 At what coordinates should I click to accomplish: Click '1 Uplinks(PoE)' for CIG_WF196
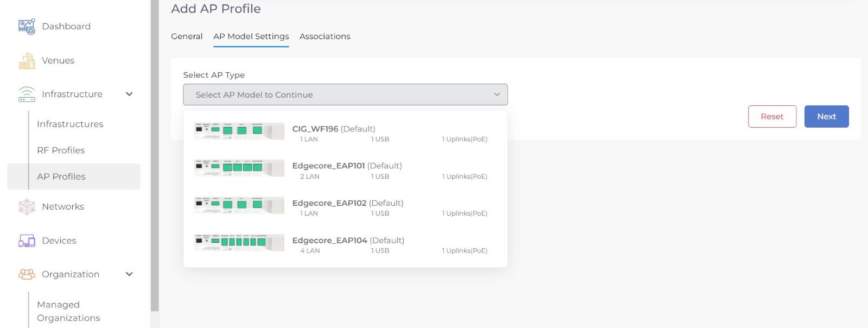[464, 140]
